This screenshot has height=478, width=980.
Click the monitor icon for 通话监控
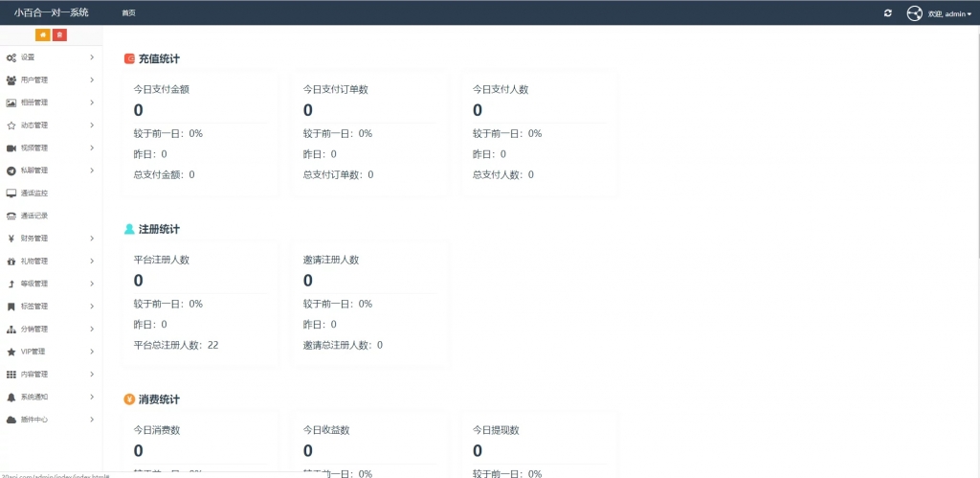(11, 193)
